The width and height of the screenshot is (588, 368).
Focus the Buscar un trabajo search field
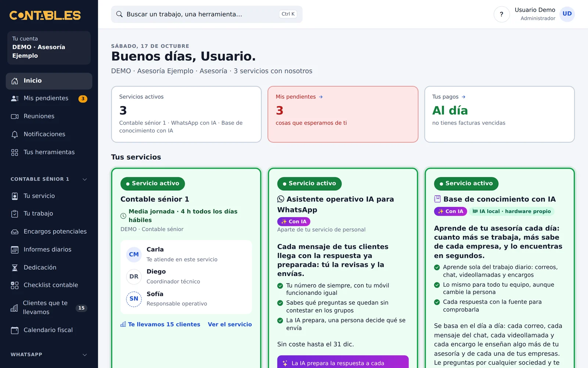(x=207, y=14)
